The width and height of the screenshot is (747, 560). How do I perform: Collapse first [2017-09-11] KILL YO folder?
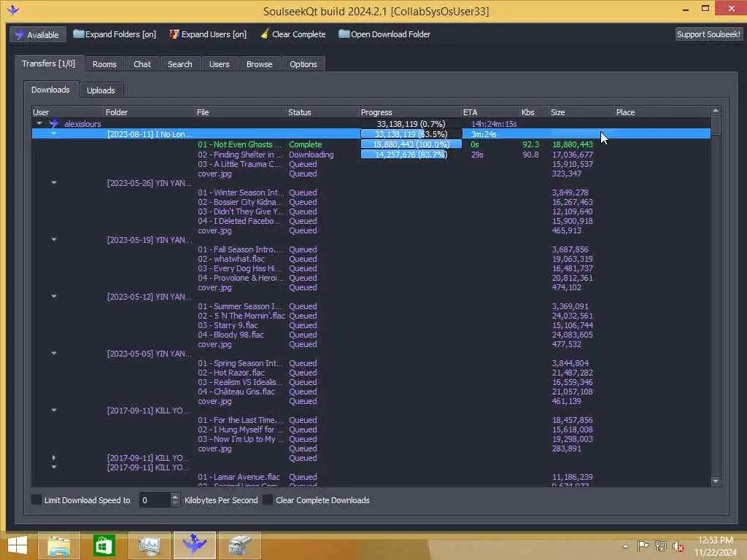[54, 410]
